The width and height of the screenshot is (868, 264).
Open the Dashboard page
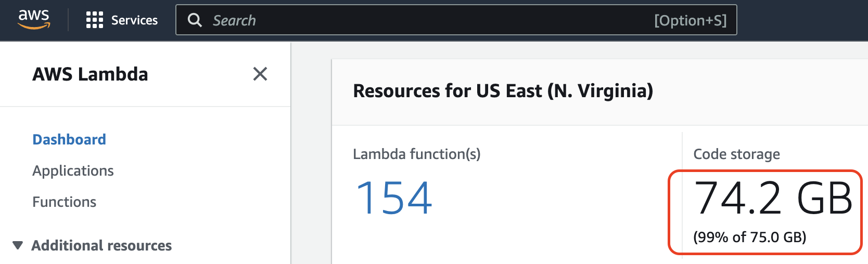69,139
